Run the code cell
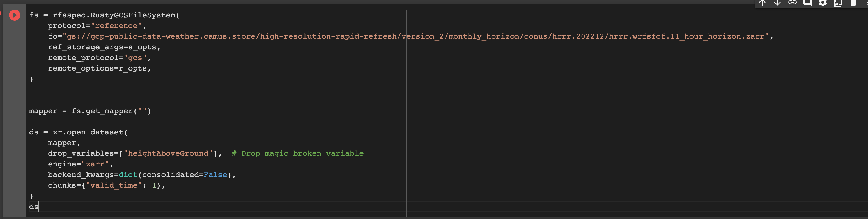Image resolution: width=868 pixels, height=219 pixels. click(x=15, y=15)
